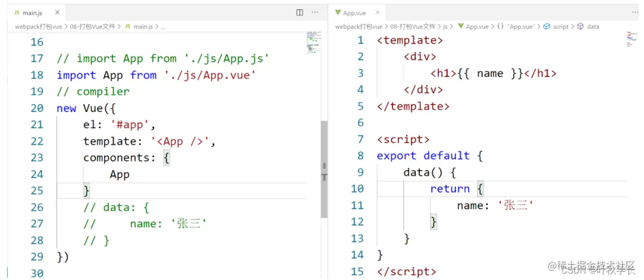
Task: Click 'export default {' line
Action: (430, 156)
